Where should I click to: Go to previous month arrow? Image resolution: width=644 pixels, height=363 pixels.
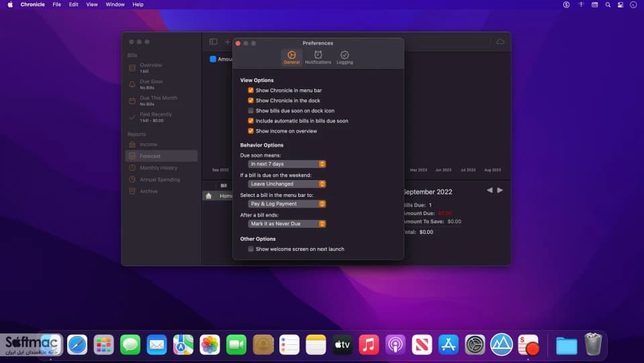point(490,190)
